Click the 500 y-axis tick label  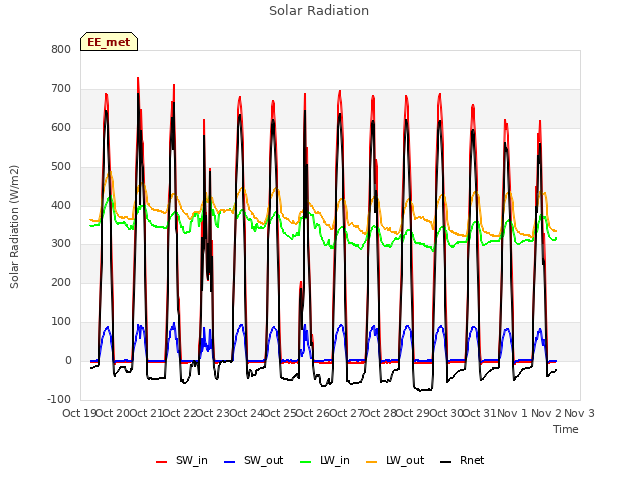(61, 167)
